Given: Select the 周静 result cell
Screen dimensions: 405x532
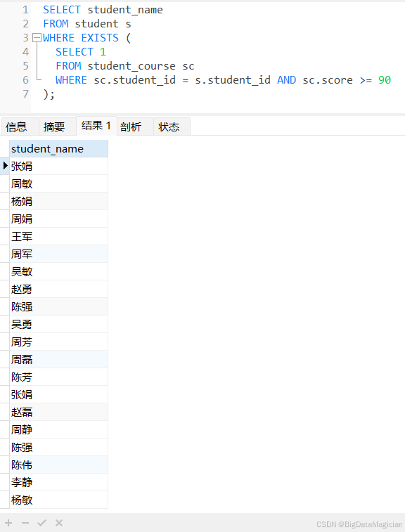Looking at the screenshot, I should [59, 429].
